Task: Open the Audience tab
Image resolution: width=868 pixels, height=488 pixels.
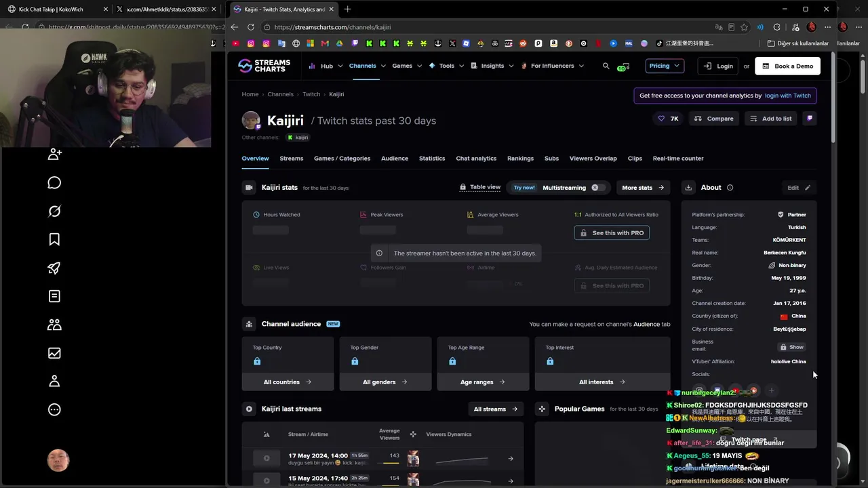Action: [395, 159]
